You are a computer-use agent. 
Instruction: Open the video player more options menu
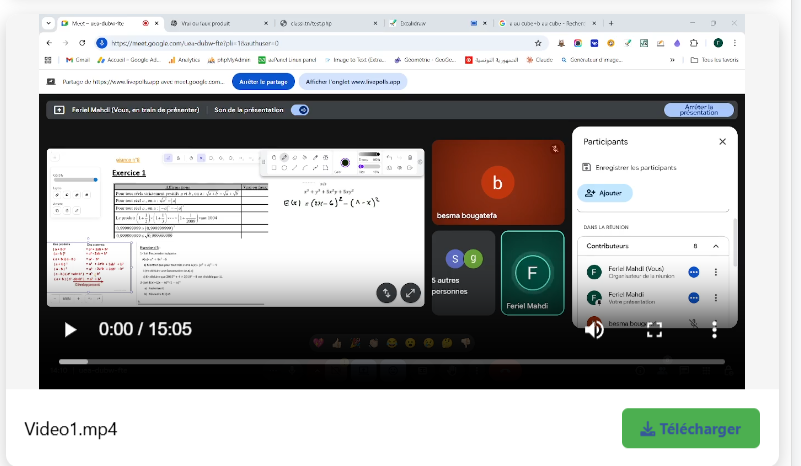coord(714,329)
